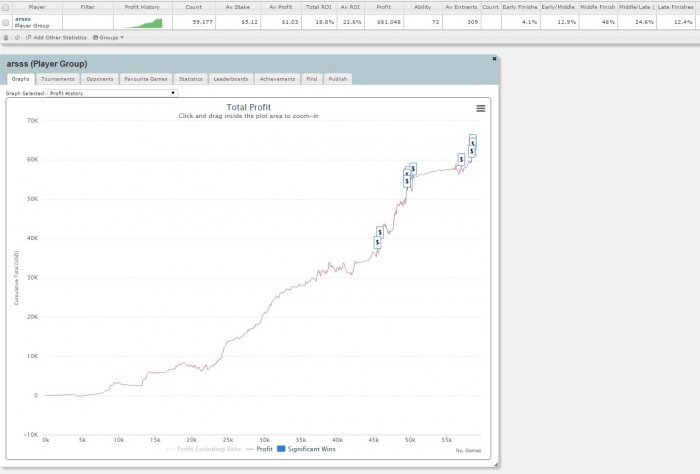Open the Graph Selected dropdown
Screen dimensions: 700x474
(112, 93)
